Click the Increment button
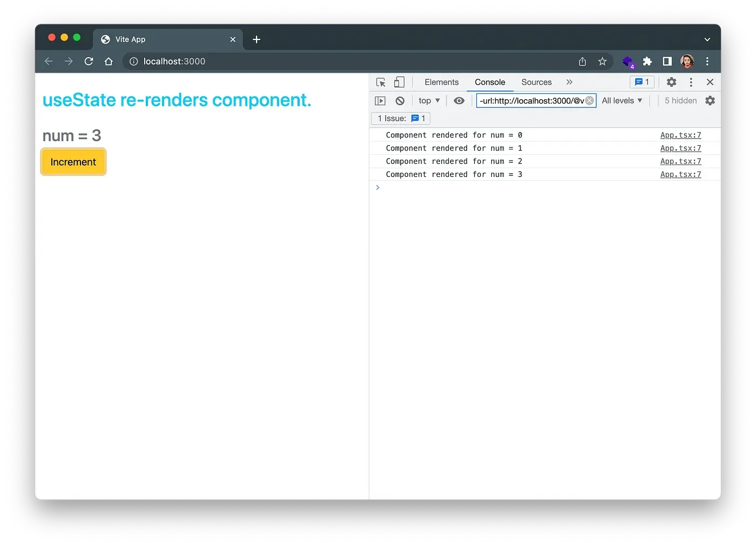 point(73,162)
